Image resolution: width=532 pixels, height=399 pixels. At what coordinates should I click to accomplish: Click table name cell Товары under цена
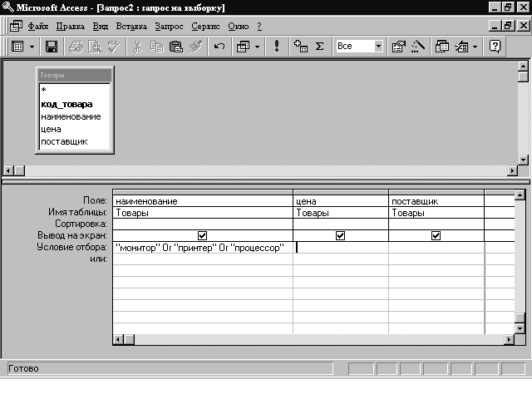[x=341, y=213]
